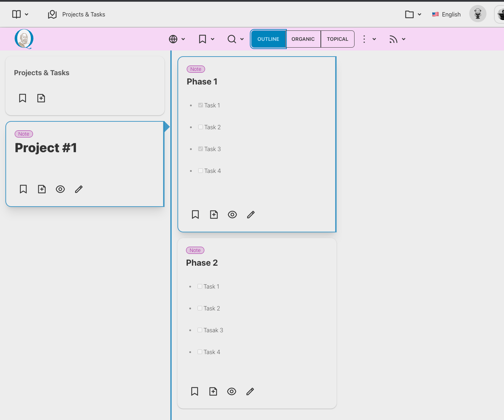Click the user avatar in top bar

477,14
